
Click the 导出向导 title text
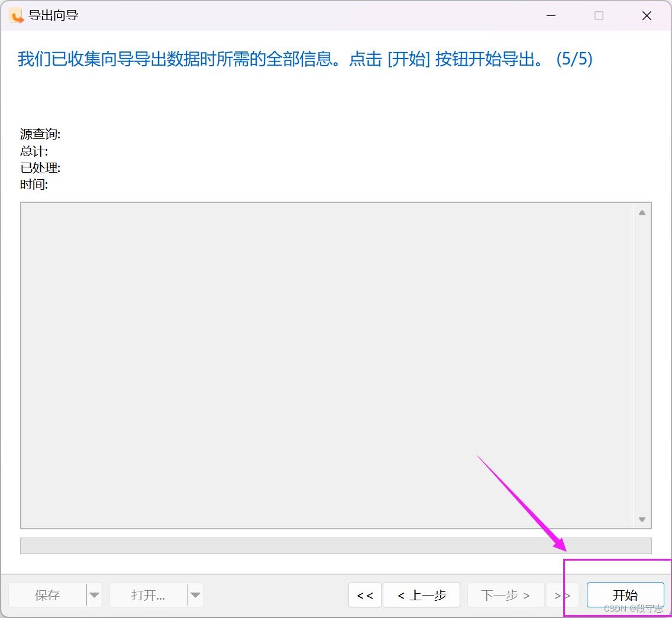click(53, 15)
